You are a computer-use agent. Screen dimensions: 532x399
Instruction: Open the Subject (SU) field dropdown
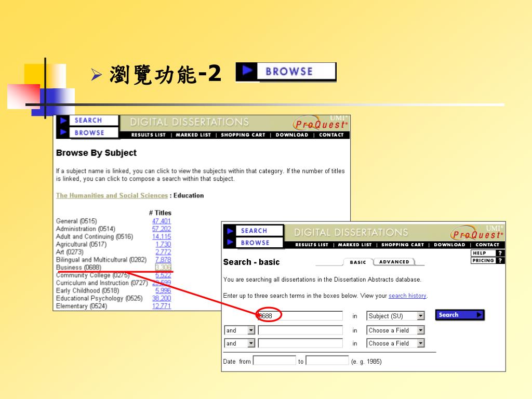click(395, 316)
